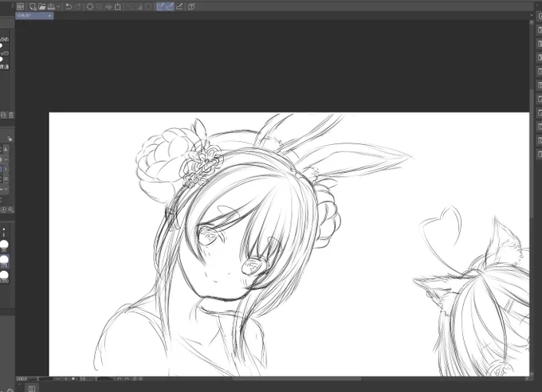Image resolution: width=542 pixels, height=392 pixels.
Task: Toggle the first switch in the left panel
Action: click(2, 45)
